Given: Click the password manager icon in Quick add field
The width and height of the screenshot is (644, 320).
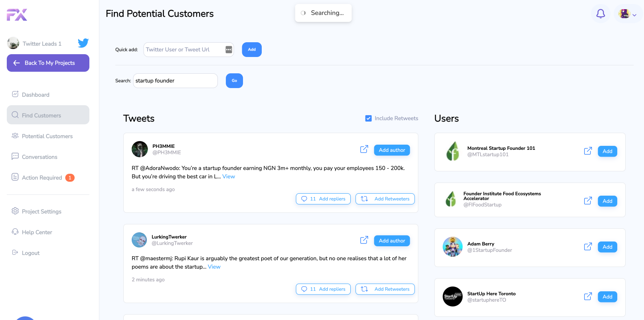Looking at the screenshot, I should tap(229, 49).
